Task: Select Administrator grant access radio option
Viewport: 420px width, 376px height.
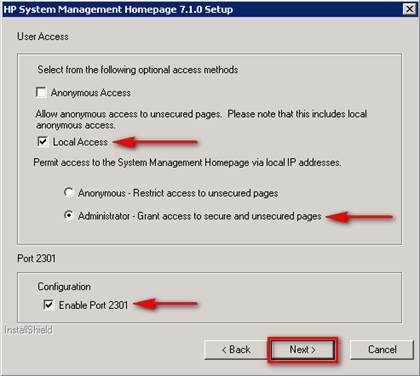Action: coord(69,216)
